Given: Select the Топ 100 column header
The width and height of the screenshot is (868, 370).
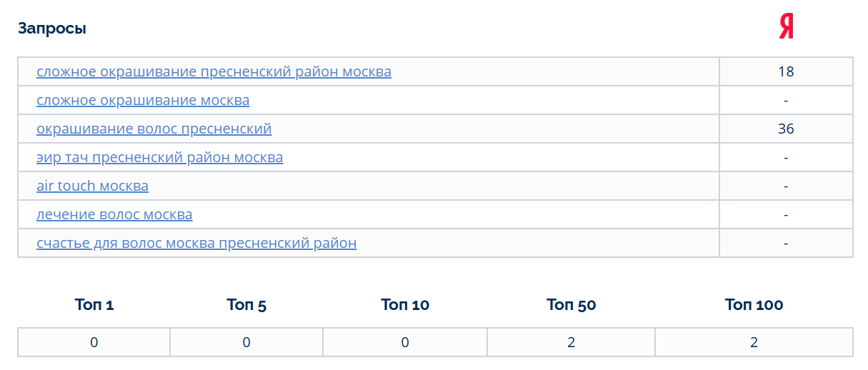Looking at the screenshot, I should (x=754, y=305).
